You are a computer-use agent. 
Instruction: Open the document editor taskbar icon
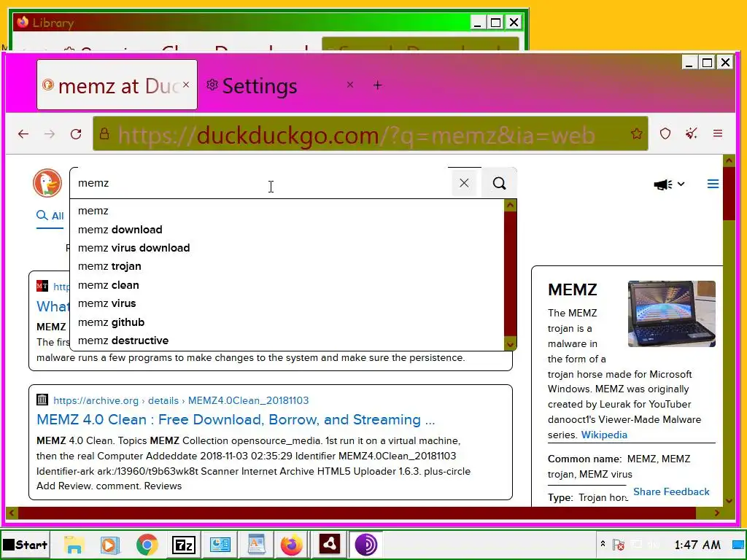(256, 544)
